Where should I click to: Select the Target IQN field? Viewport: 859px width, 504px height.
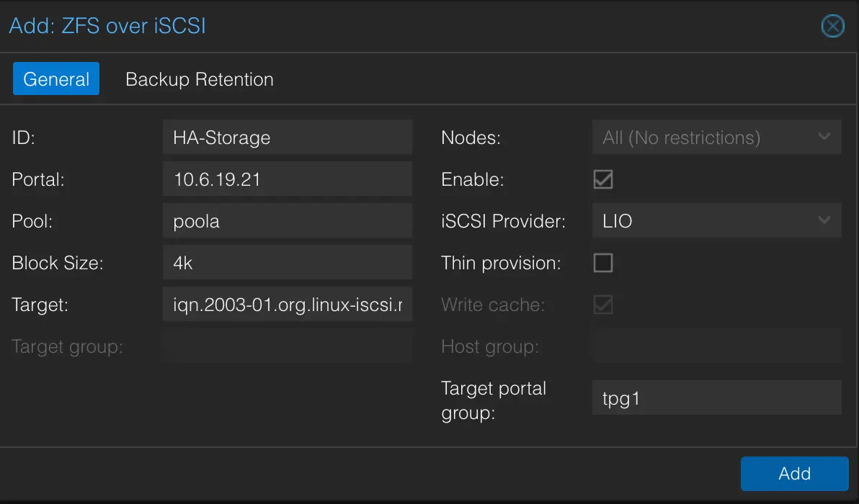(287, 304)
